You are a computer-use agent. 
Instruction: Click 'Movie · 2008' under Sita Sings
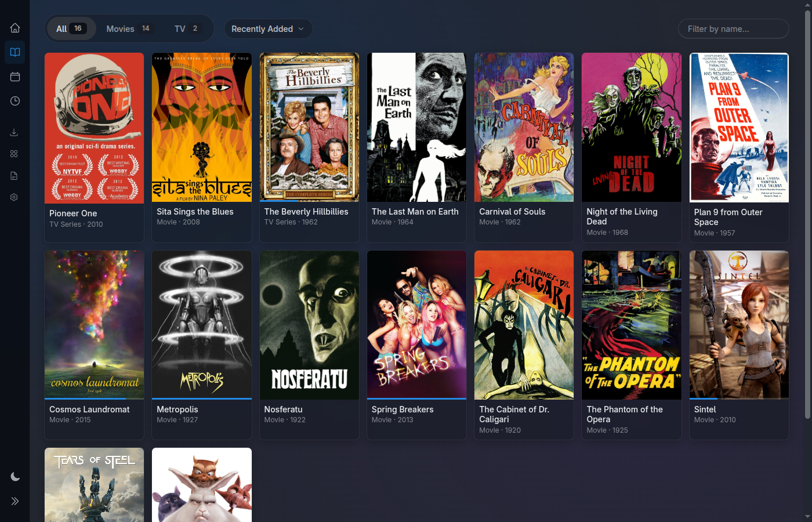(x=178, y=222)
